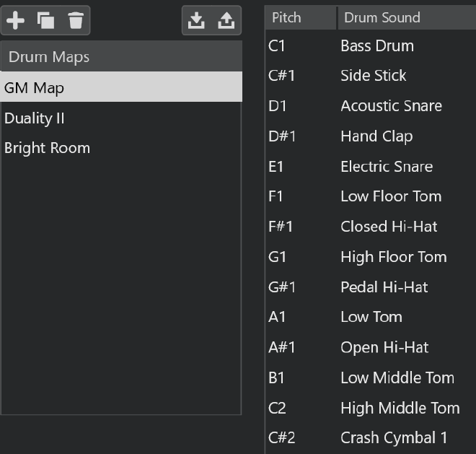This screenshot has height=454, width=476.
Task: Click the Drum Sound column header
Action: point(407,17)
